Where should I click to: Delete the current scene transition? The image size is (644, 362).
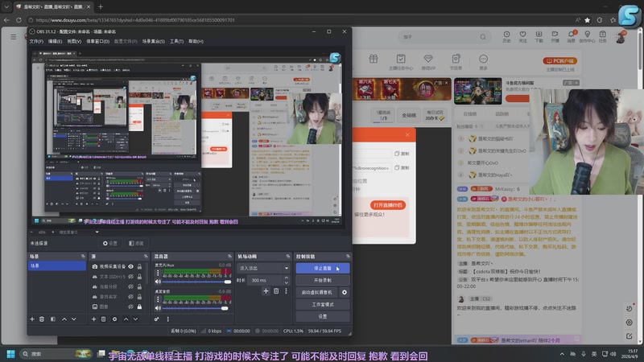tap(276, 291)
